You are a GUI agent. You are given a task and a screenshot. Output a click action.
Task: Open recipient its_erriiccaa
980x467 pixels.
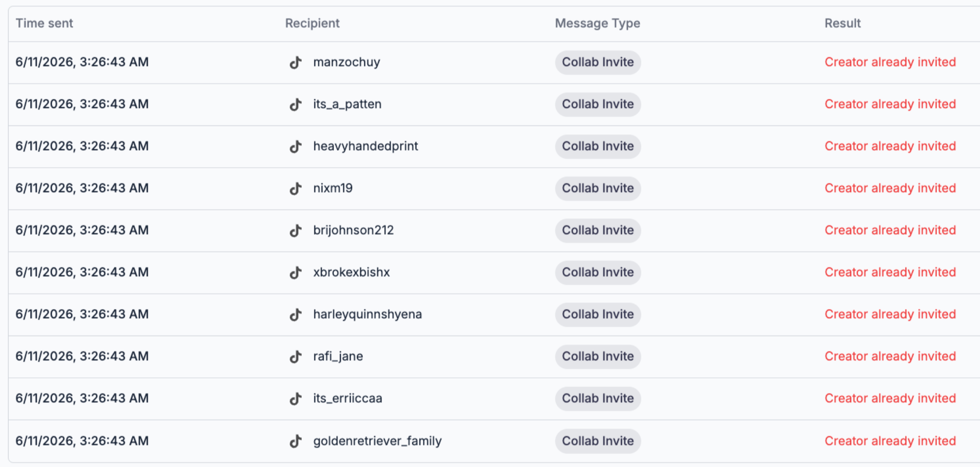point(348,398)
